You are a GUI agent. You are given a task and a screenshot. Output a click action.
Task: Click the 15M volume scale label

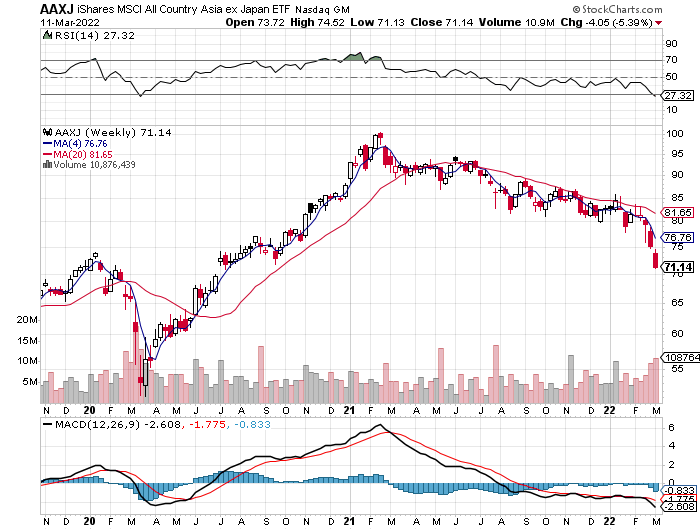(x=27, y=341)
